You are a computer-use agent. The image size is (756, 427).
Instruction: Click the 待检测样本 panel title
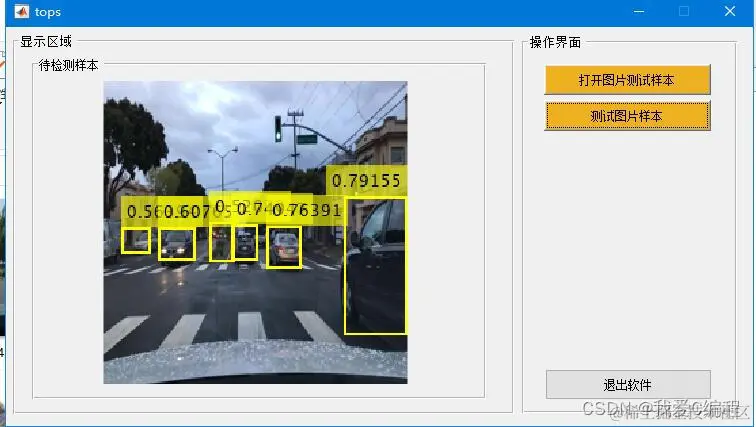point(68,65)
